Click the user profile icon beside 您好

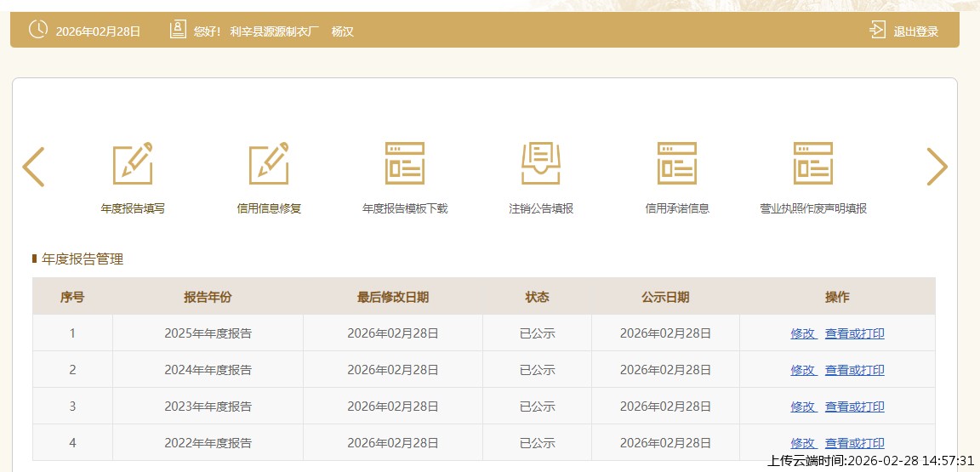point(177,30)
